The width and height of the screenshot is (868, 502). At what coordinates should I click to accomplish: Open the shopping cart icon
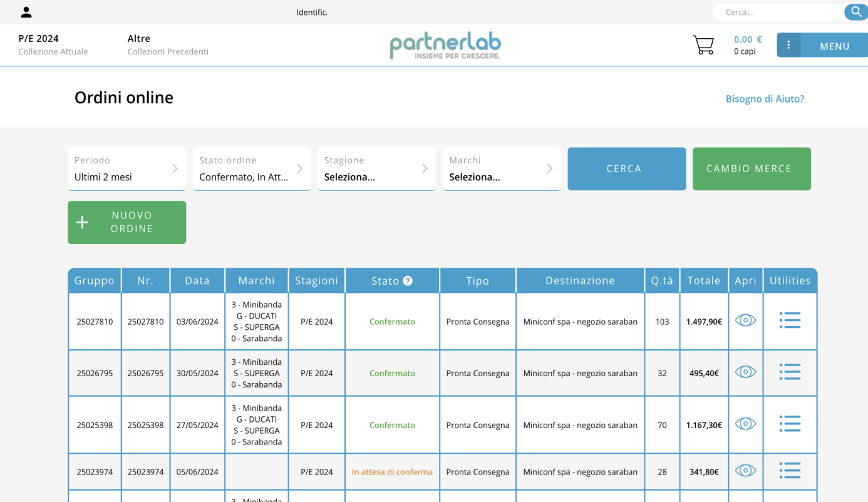coord(703,45)
